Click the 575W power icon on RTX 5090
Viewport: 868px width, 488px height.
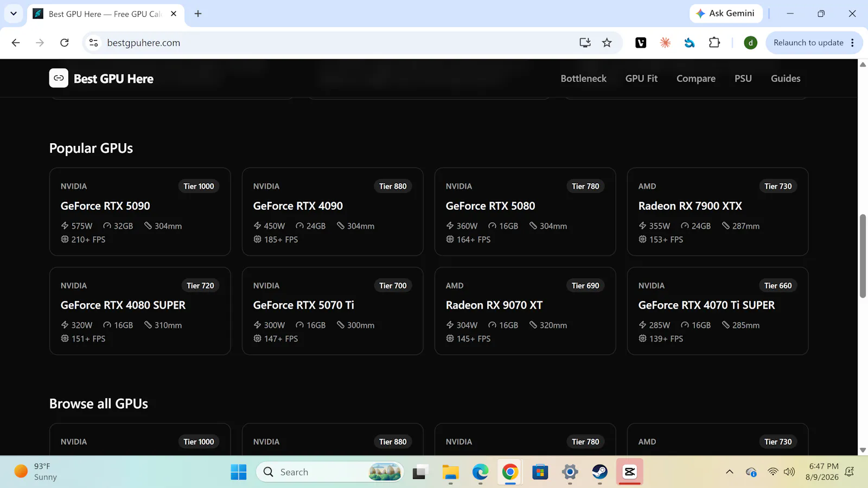tap(65, 226)
